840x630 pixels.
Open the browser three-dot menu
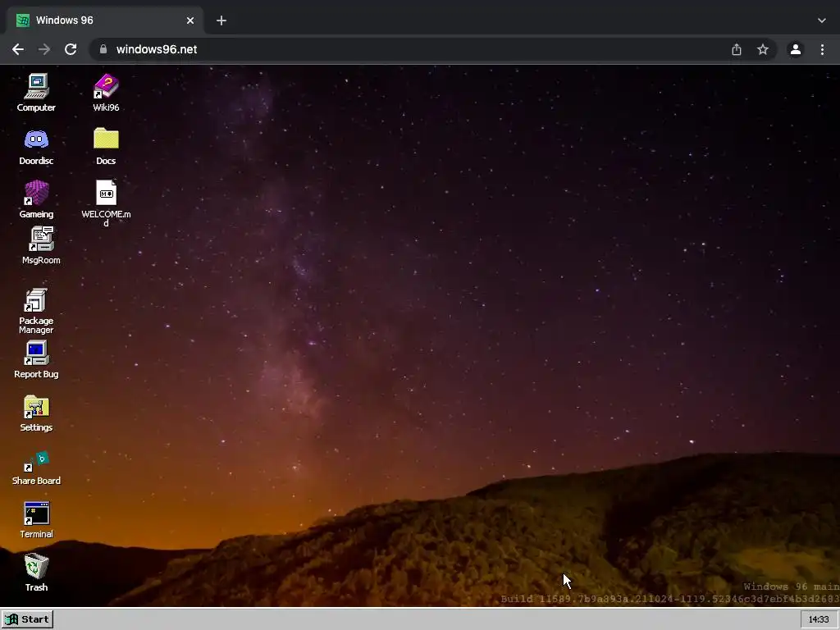(822, 49)
